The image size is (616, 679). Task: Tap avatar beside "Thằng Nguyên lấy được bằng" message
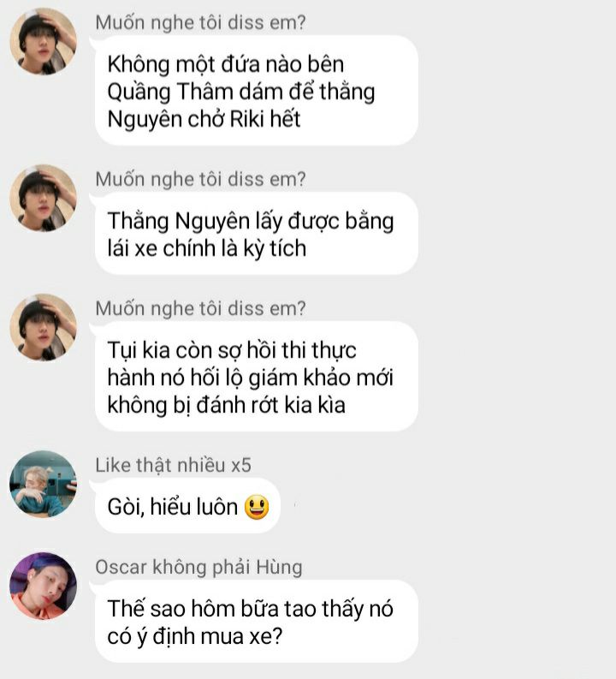tap(44, 198)
